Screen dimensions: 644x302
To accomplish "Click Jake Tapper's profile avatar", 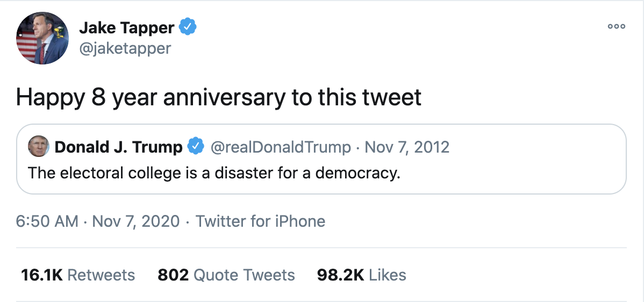I will tap(42, 38).
